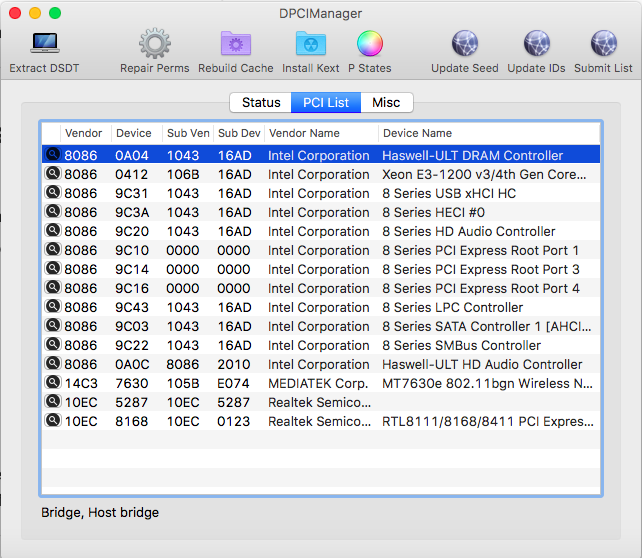Select the PCI List tab
This screenshot has height=558, width=642.
pos(326,103)
